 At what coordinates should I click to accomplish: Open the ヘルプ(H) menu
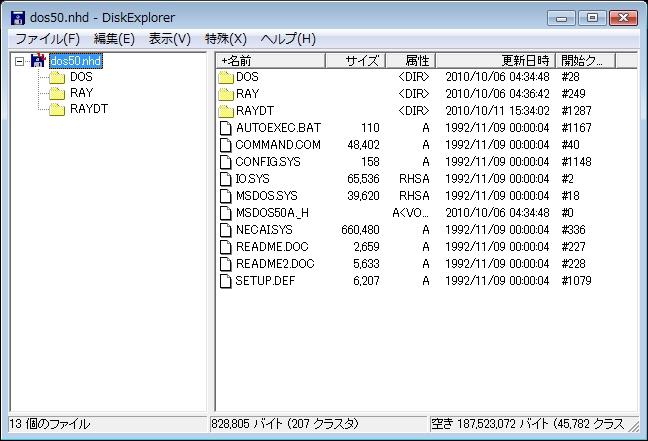(288, 39)
